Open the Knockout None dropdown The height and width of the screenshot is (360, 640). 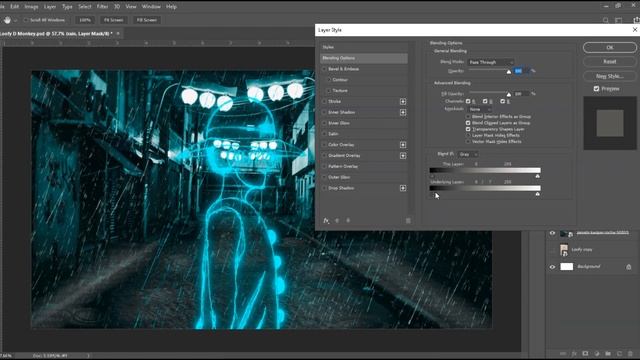click(x=479, y=109)
